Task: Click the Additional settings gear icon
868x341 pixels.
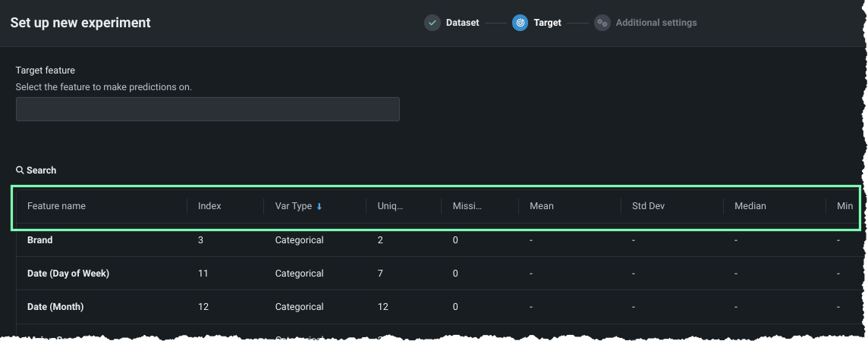Action: (602, 23)
